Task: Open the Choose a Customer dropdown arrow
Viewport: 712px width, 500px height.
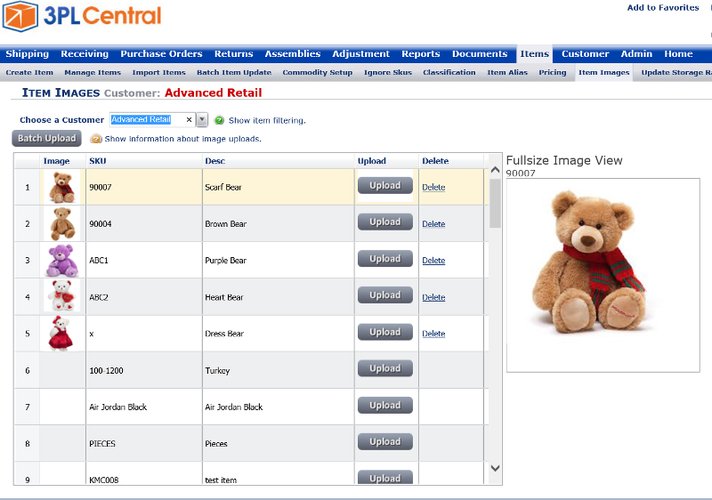Action: tap(202, 119)
